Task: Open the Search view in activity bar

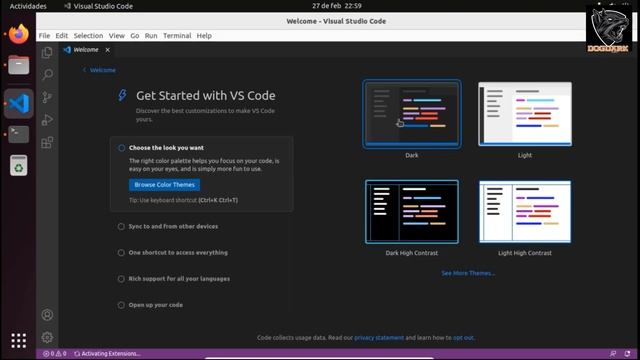Action: pos(47,75)
